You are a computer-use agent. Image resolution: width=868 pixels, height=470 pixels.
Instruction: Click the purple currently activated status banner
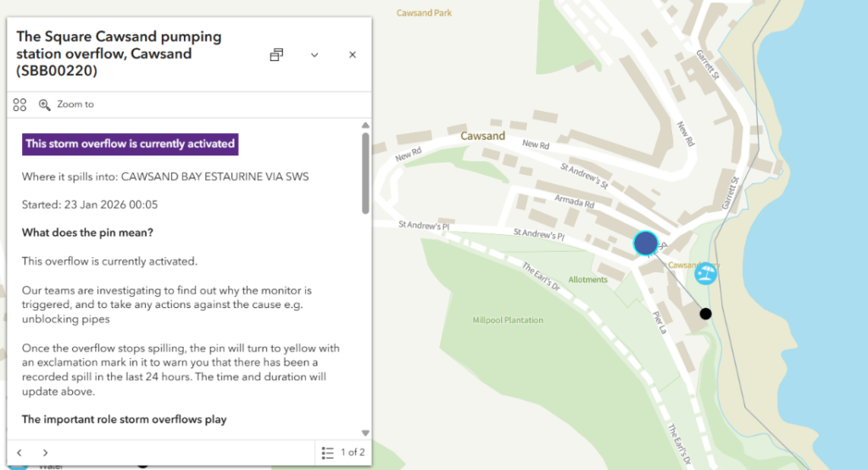[x=130, y=143]
